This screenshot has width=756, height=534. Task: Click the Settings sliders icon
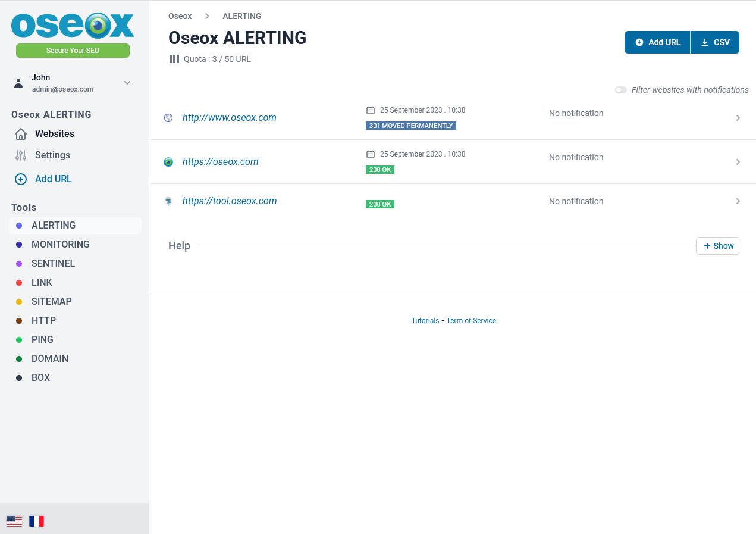click(21, 155)
